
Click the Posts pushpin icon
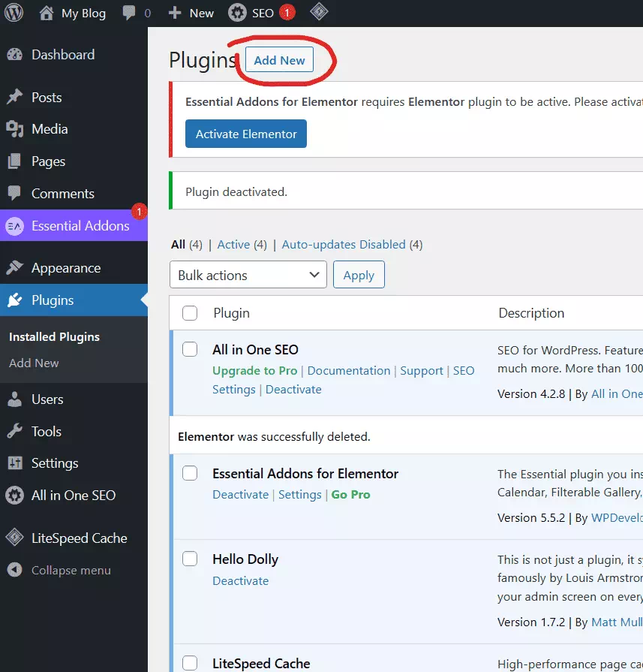[x=15, y=97]
